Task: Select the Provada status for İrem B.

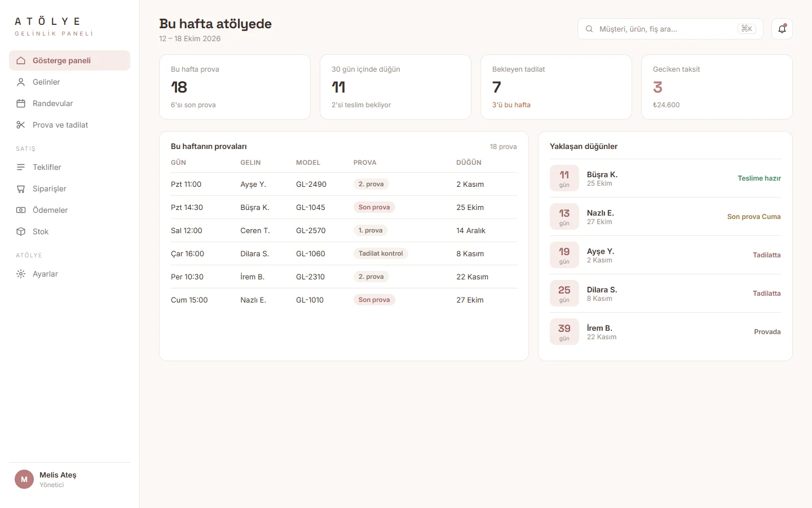Action: [767, 332]
